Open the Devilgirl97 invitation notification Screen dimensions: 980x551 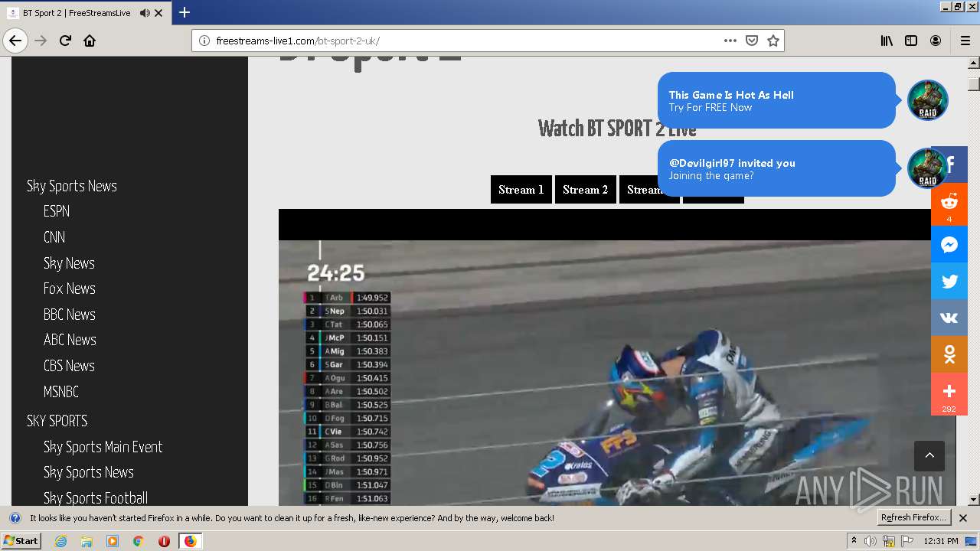776,168
